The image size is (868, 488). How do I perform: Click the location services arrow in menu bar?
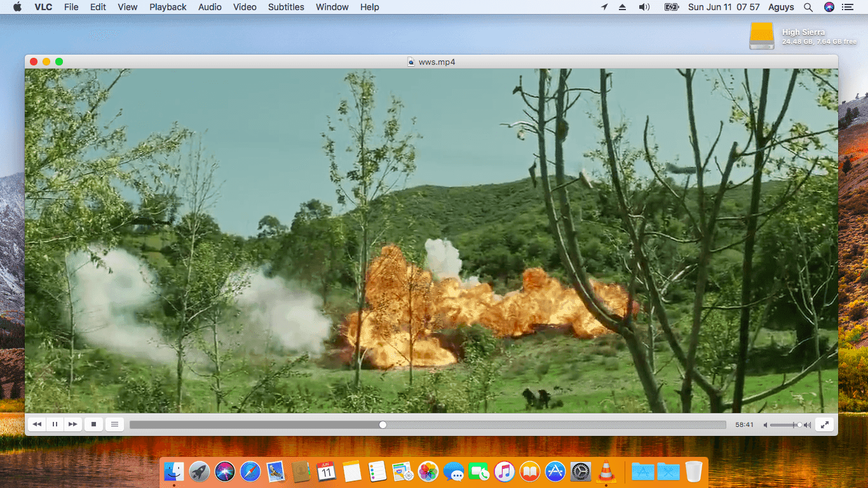click(x=604, y=7)
